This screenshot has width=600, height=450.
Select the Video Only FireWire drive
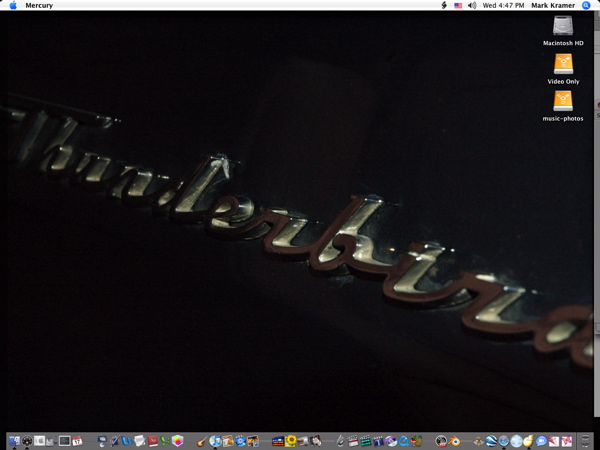tap(563, 69)
